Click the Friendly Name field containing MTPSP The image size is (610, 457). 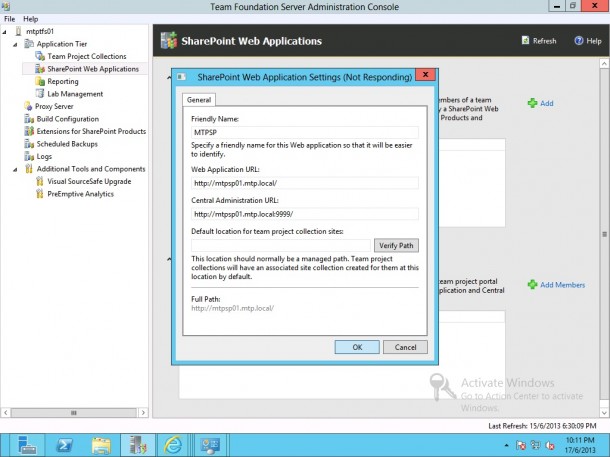click(305, 132)
